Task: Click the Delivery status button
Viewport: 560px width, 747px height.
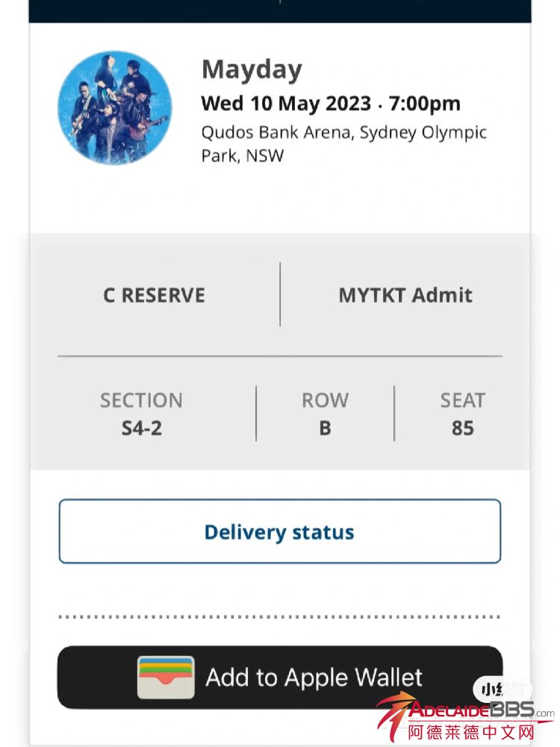Action: [x=279, y=532]
